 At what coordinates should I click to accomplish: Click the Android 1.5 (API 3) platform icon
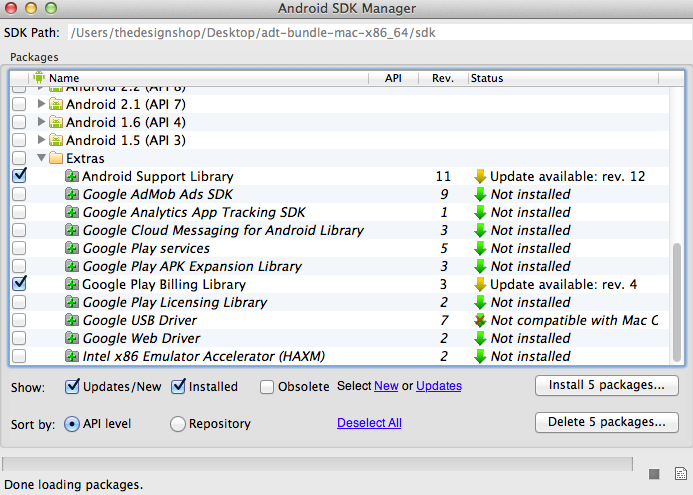(x=56, y=140)
